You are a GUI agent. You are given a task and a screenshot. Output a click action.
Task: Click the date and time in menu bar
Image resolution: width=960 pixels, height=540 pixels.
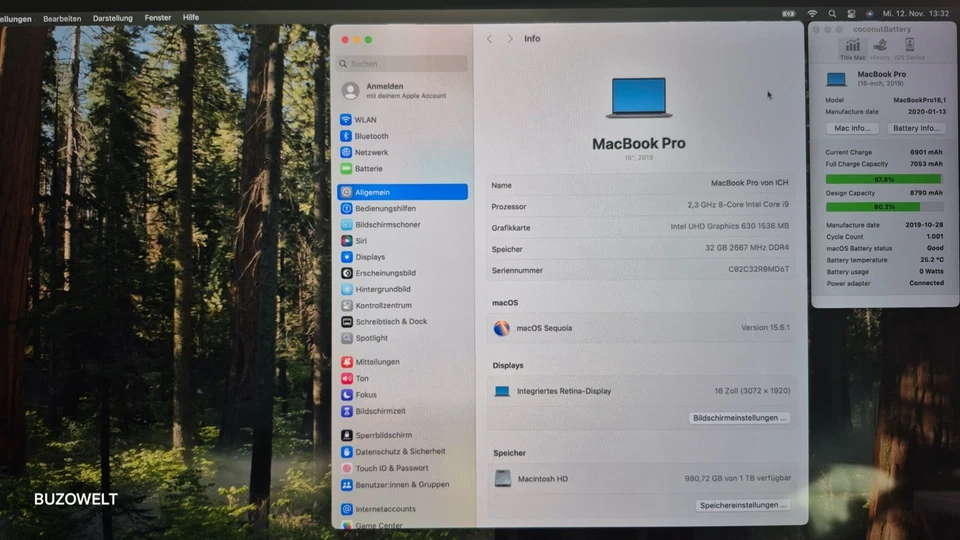[x=915, y=13]
